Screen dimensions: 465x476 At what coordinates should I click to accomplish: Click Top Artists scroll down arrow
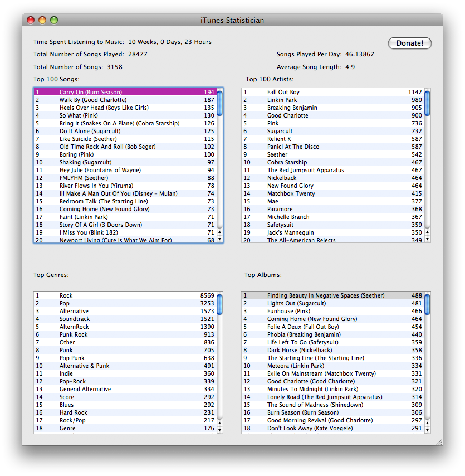coord(427,239)
